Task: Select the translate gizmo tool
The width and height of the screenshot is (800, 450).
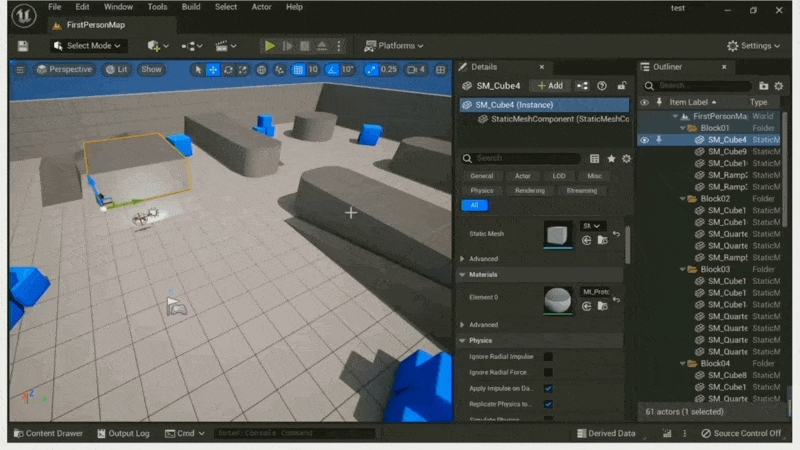Action: 213,70
